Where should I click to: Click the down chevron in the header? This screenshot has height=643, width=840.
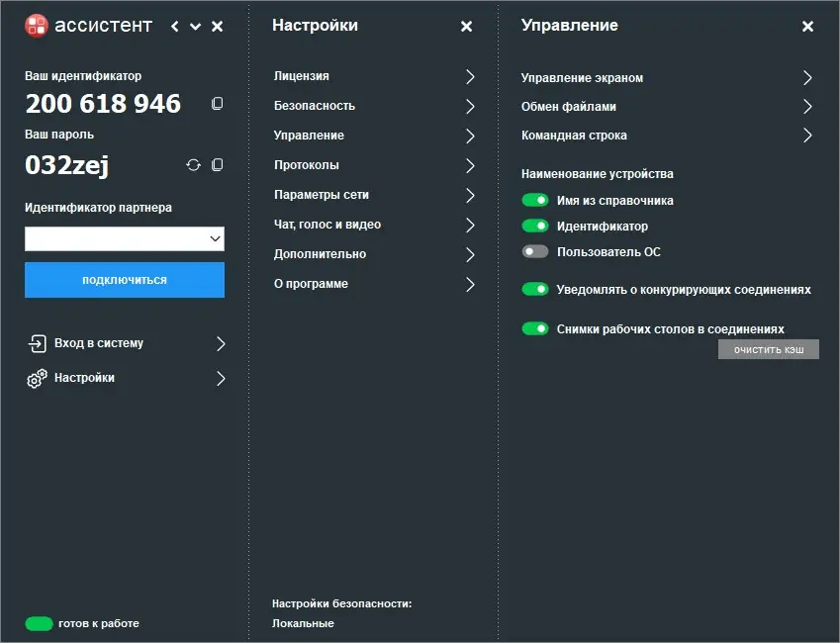(x=194, y=27)
